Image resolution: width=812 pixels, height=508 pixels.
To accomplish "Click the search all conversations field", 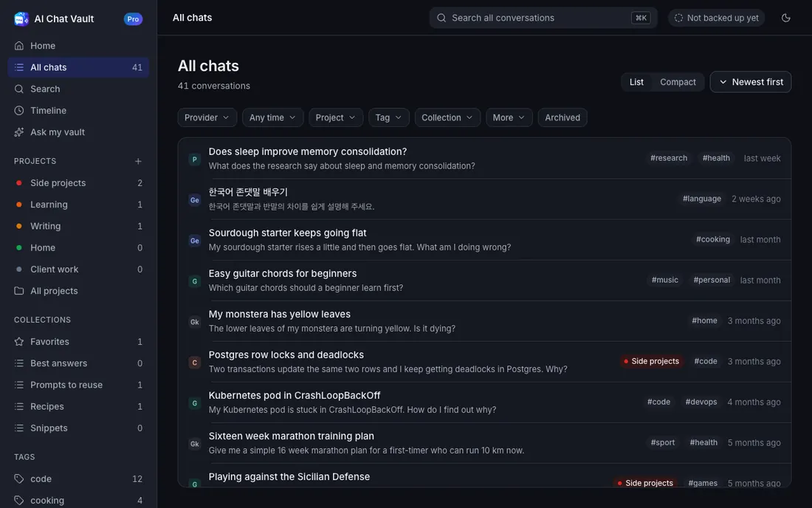I will pyautogui.click(x=543, y=18).
